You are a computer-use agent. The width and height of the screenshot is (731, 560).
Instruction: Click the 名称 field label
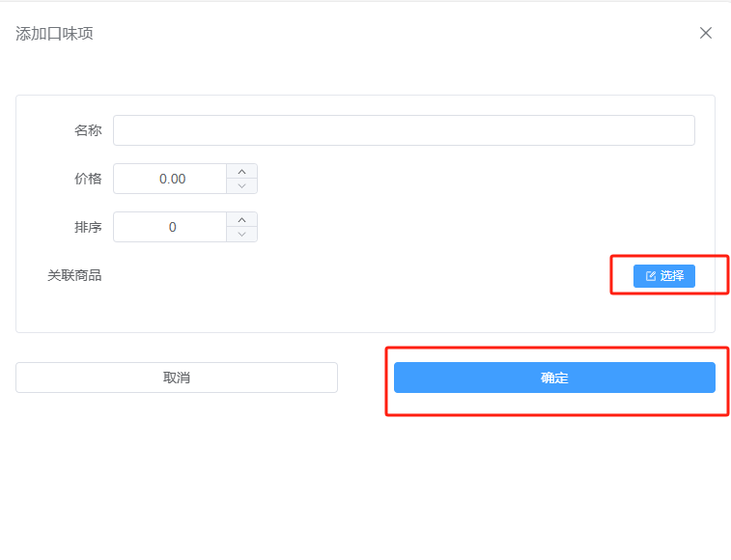tap(88, 130)
